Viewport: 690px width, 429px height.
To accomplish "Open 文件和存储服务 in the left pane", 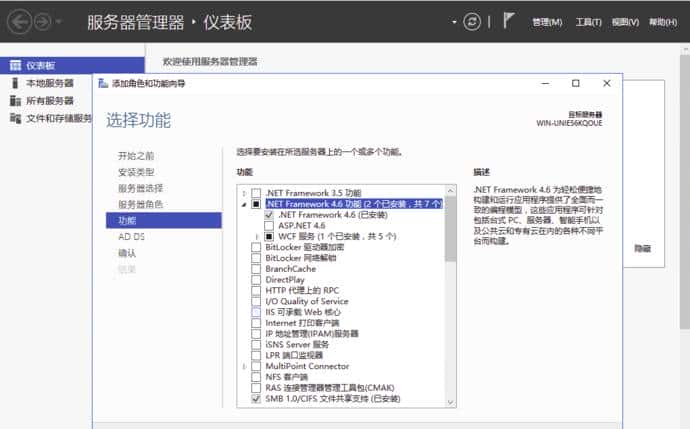I will coord(59,118).
